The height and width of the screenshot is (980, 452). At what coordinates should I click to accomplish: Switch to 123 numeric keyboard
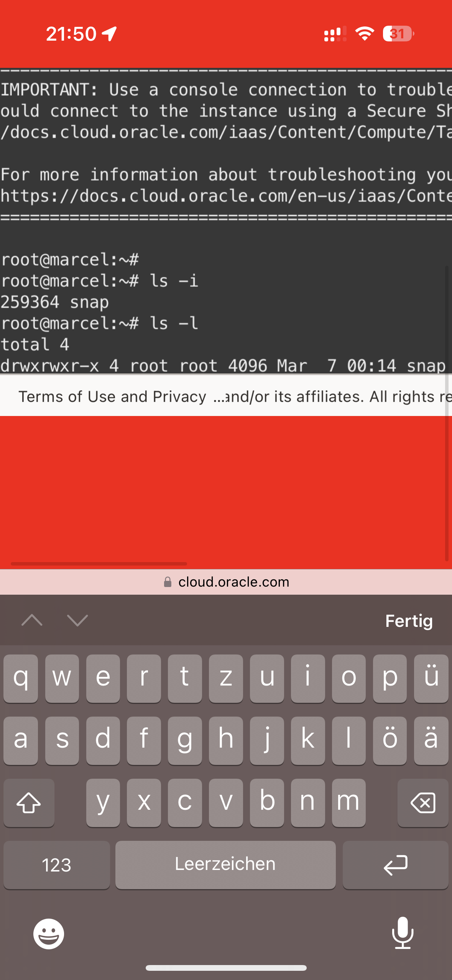coord(57,865)
